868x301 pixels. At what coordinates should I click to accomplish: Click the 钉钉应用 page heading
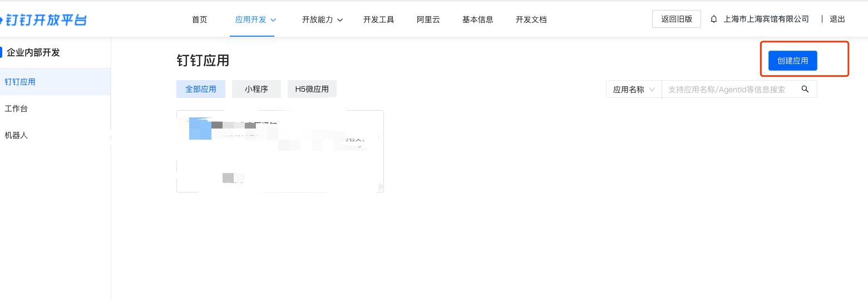pos(203,61)
